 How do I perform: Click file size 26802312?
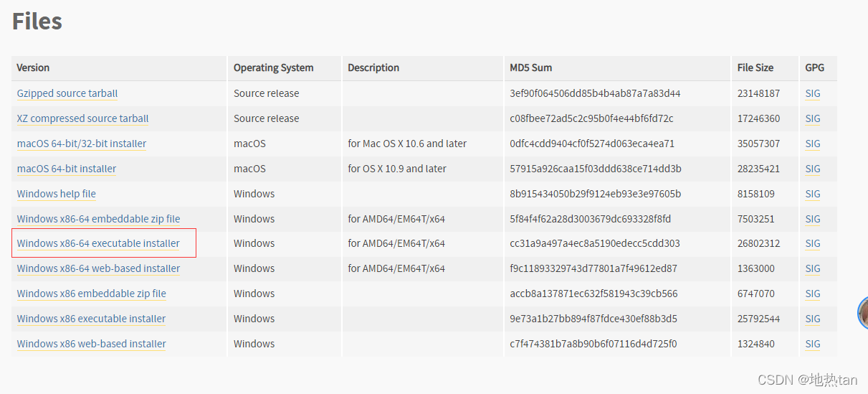point(758,243)
